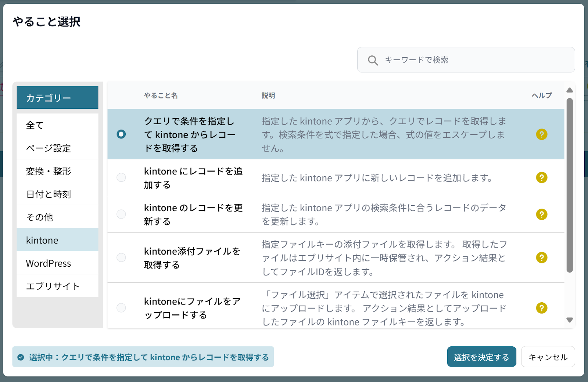This screenshot has height=382, width=588.
Task: Click the やること名 column header
Action: 161,96
